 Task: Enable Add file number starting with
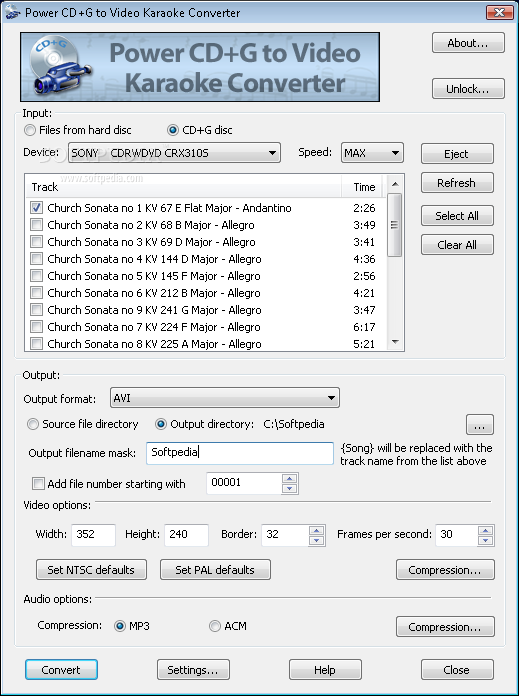pos(39,483)
